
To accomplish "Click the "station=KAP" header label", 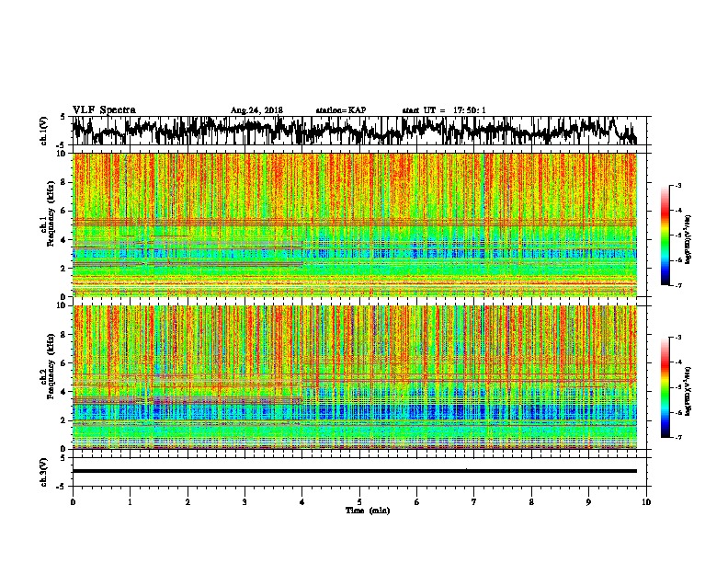I will pyautogui.click(x=341, y=110).
